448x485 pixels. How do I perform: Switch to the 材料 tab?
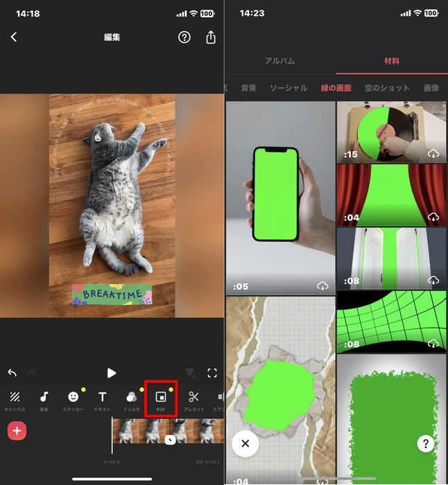point(391,61)
